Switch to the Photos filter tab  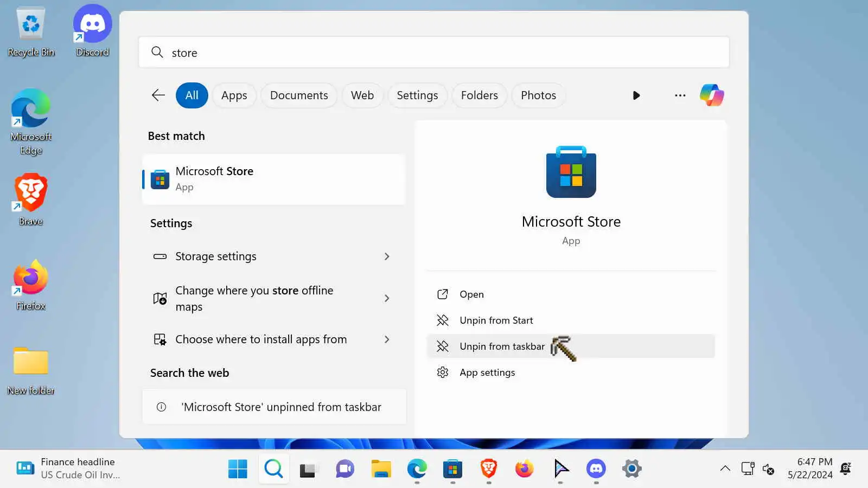[x=539, y=95]
